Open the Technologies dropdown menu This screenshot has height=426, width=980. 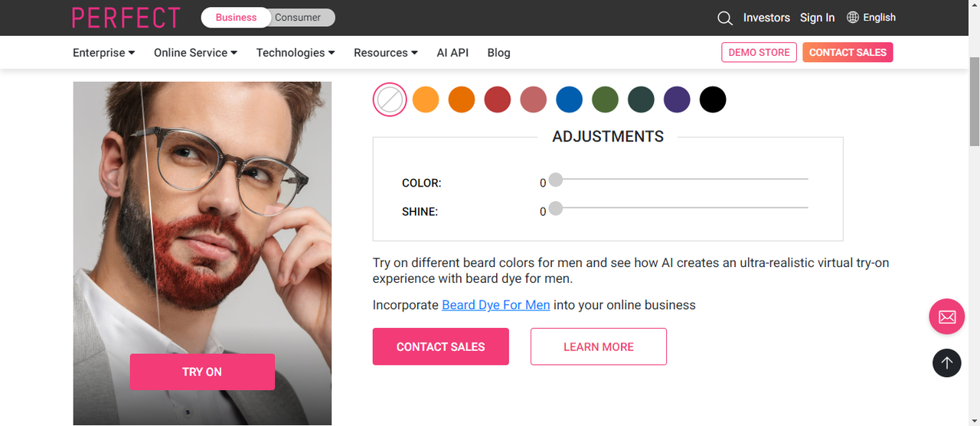(296, 53)
